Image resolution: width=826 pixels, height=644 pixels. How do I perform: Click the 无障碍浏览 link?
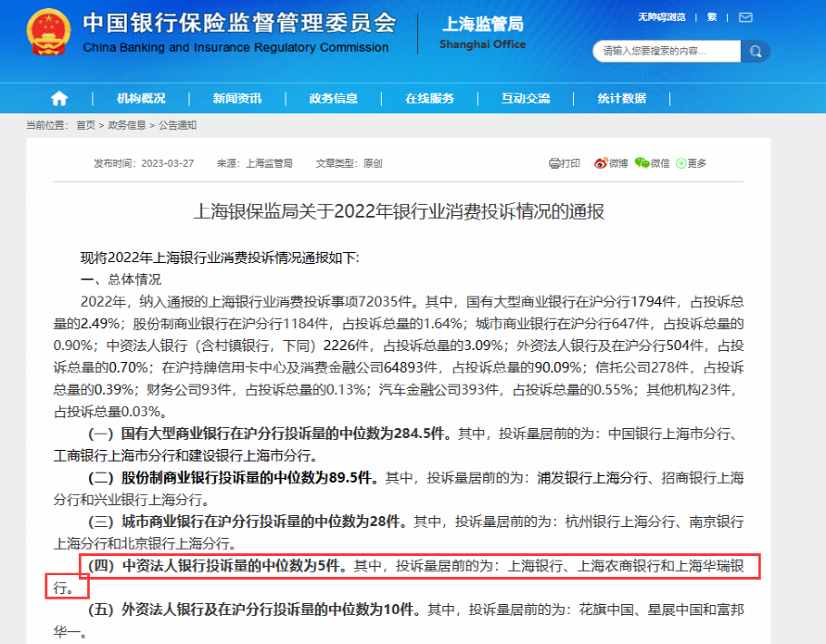tap(662, 17)
